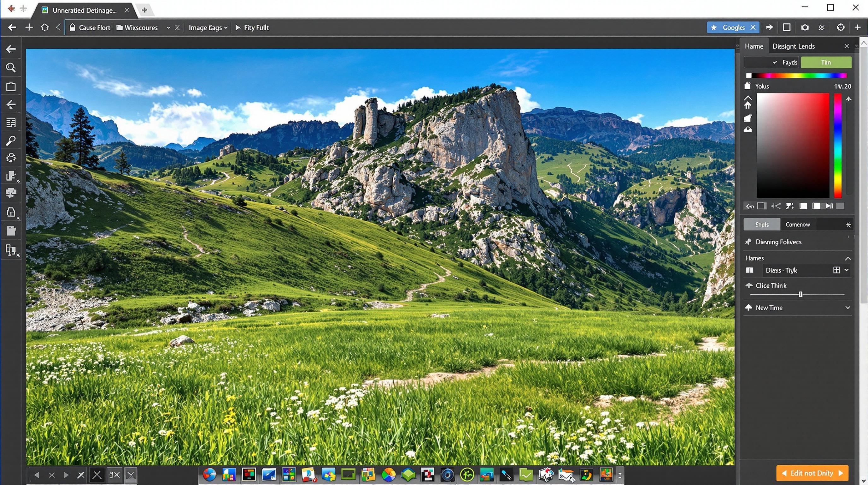The image size is (868, 485).
Task: Click the house icon beside the color picker
Action: click(748, 105)
